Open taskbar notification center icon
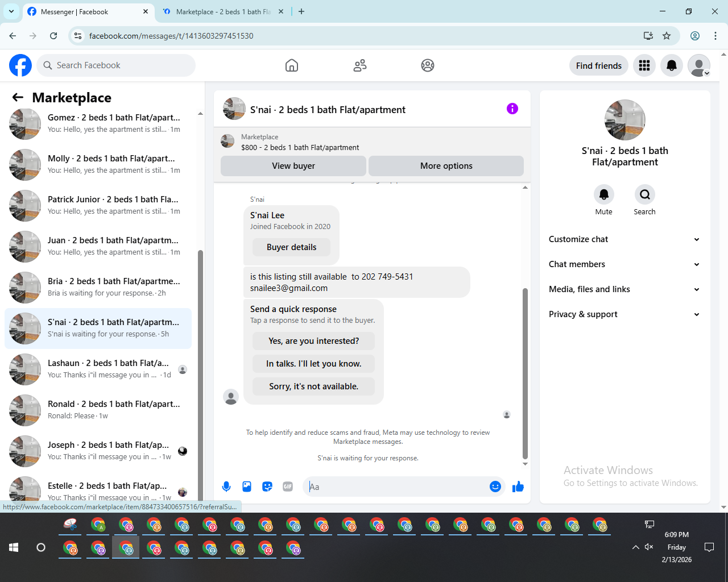 (x=709, y=547)
